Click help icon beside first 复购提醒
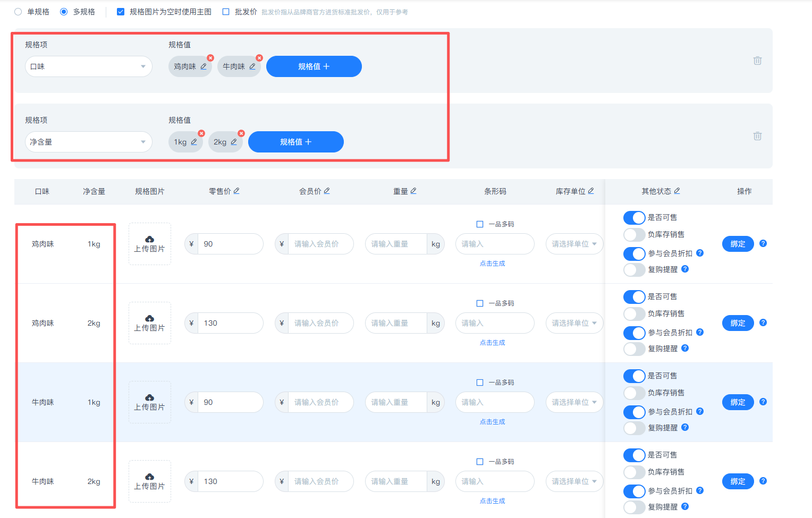812x518 pixels. pyautogui.click(x=685, y=269)
